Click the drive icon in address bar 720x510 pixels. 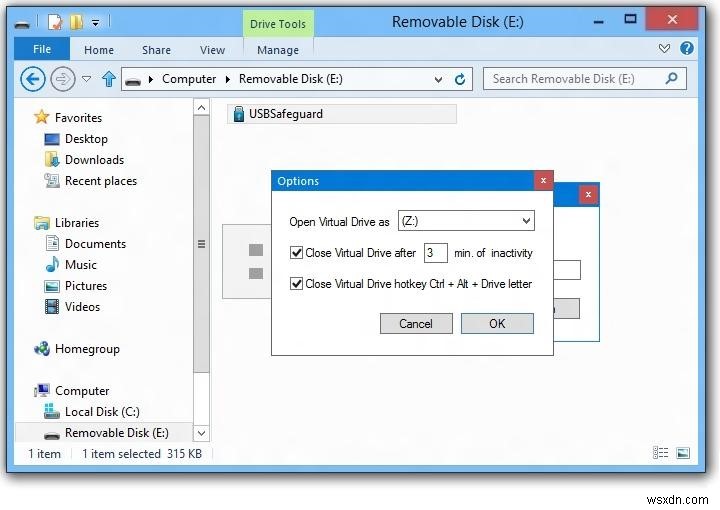[x=133, y=81]
